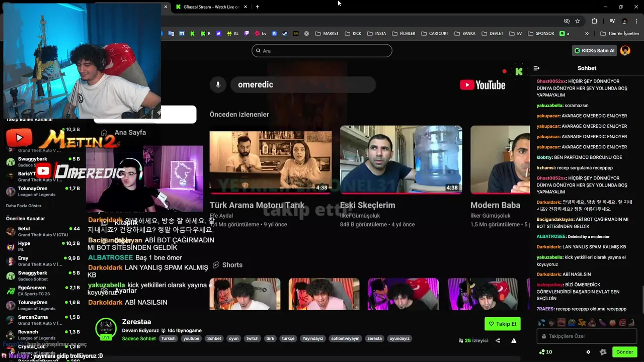Open SercanZurna recommended channel

(x=43, y=320)
